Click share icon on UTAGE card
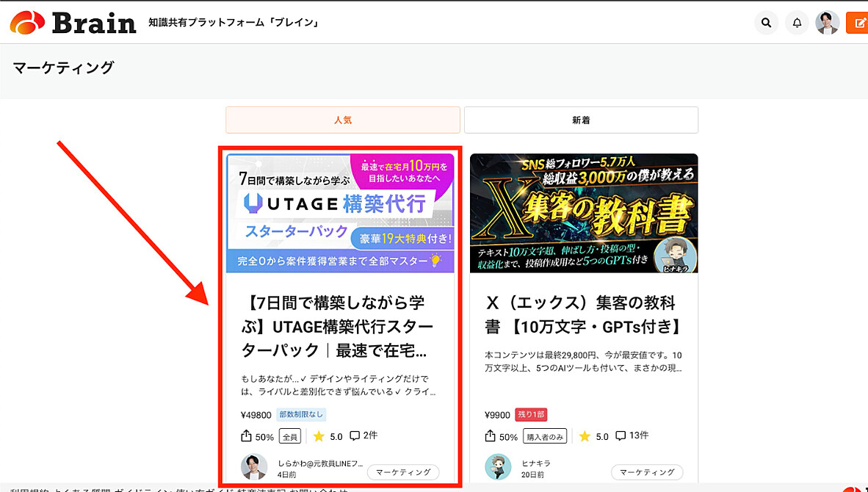The image size is (868, 492). [x=246, y=436]
